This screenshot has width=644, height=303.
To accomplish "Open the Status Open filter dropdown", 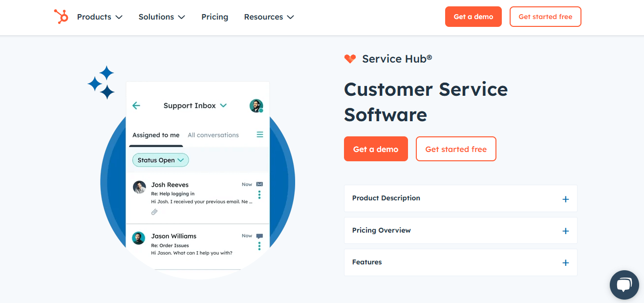I will tap(160, 160).
